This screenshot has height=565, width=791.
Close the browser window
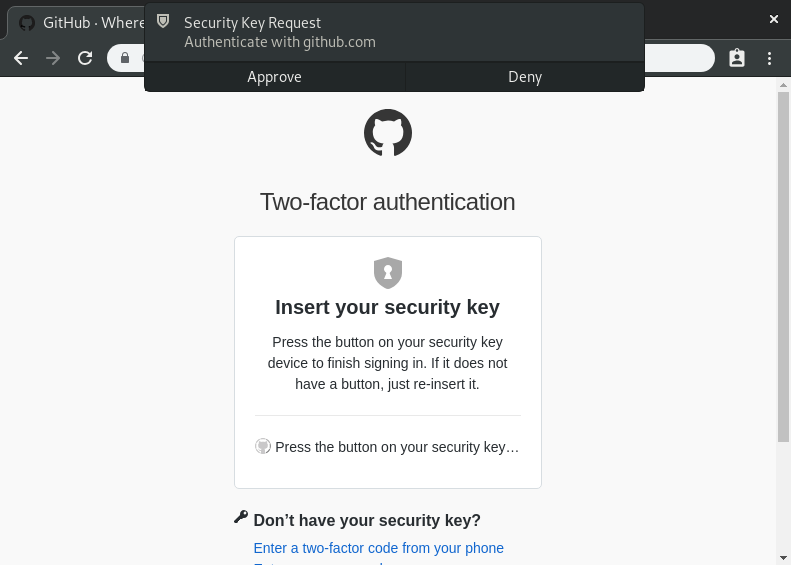point(773,19)
